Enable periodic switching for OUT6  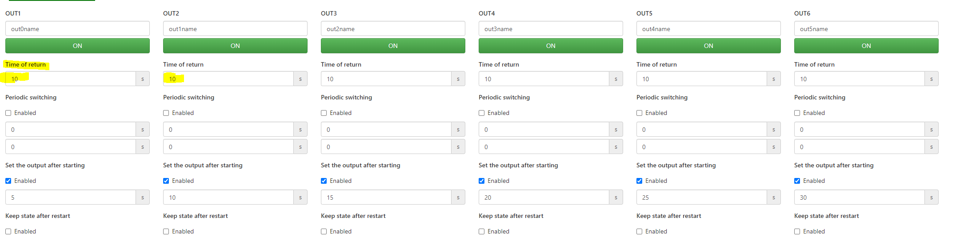[x=797, y=113]
